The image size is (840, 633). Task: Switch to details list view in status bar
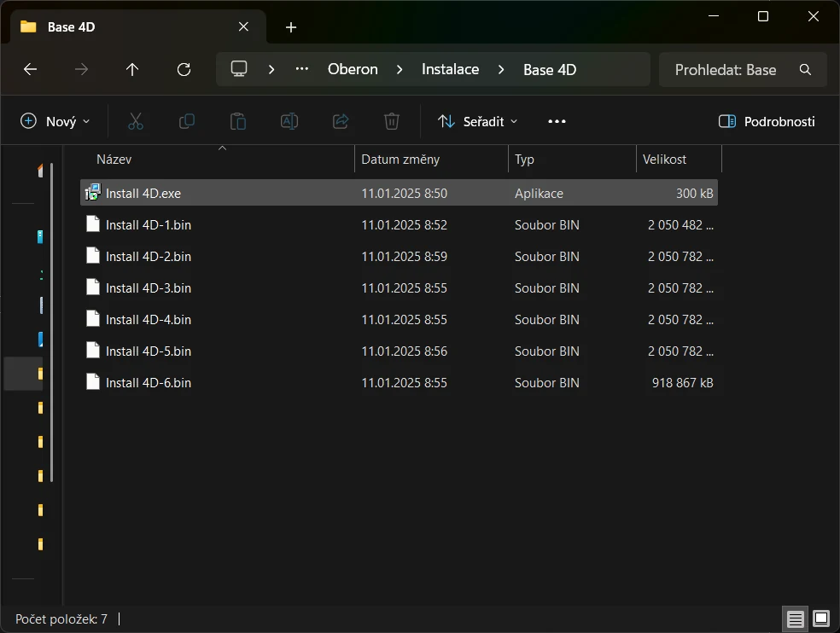(795, 619)
